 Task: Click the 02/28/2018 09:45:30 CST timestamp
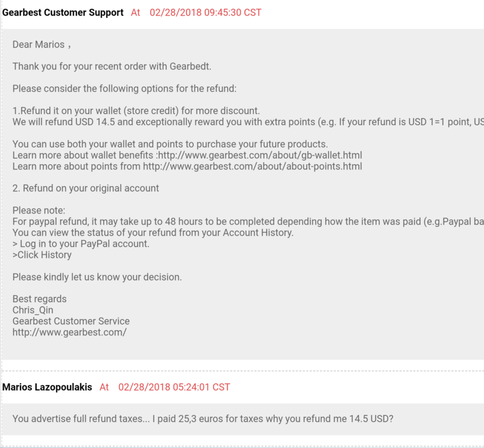click(205, 12)
